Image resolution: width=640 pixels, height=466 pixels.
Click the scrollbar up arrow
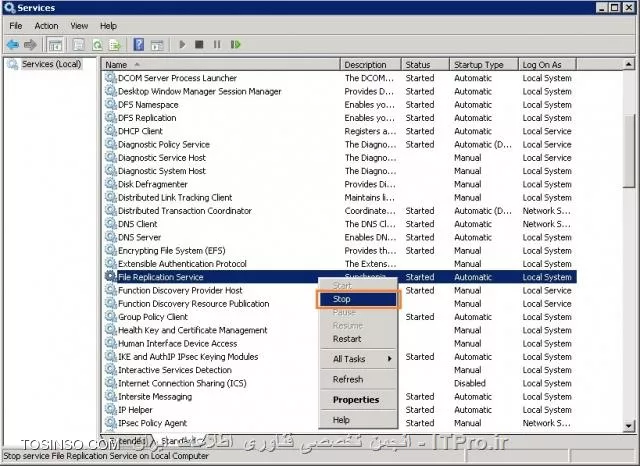[629, 64]
